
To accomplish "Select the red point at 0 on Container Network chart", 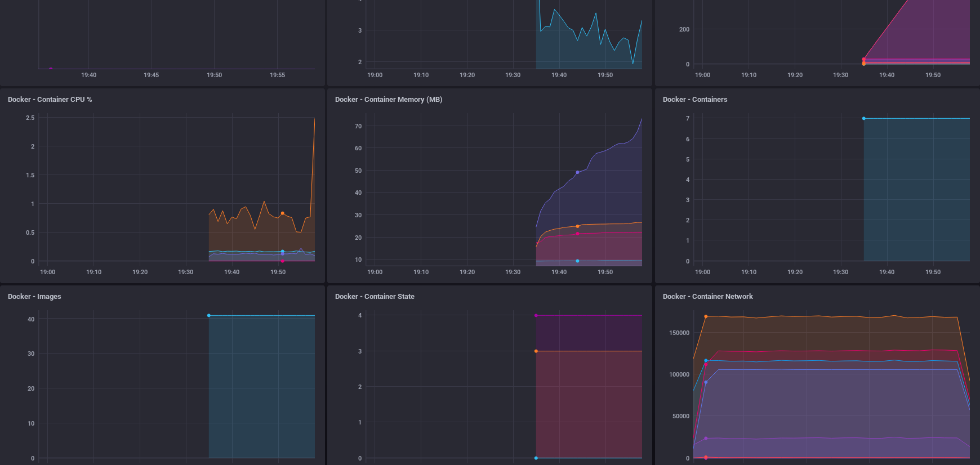I will tap(706, 458).
